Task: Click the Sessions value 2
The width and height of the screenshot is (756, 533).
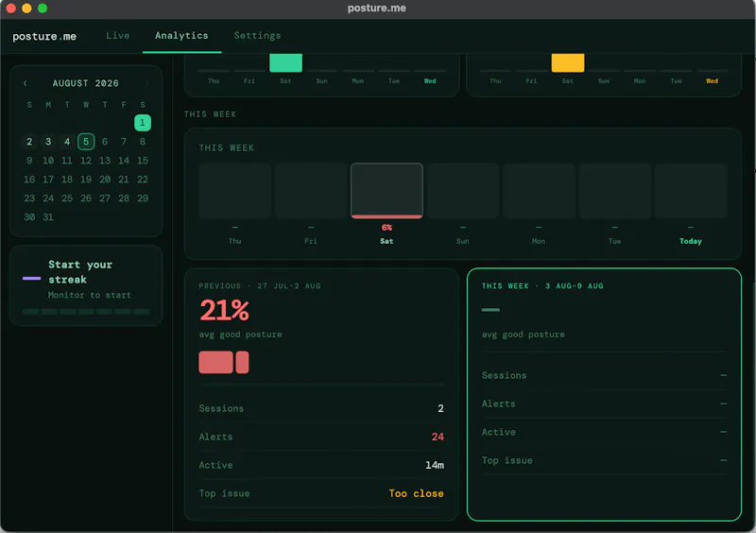Action: [x=440, y=408]
